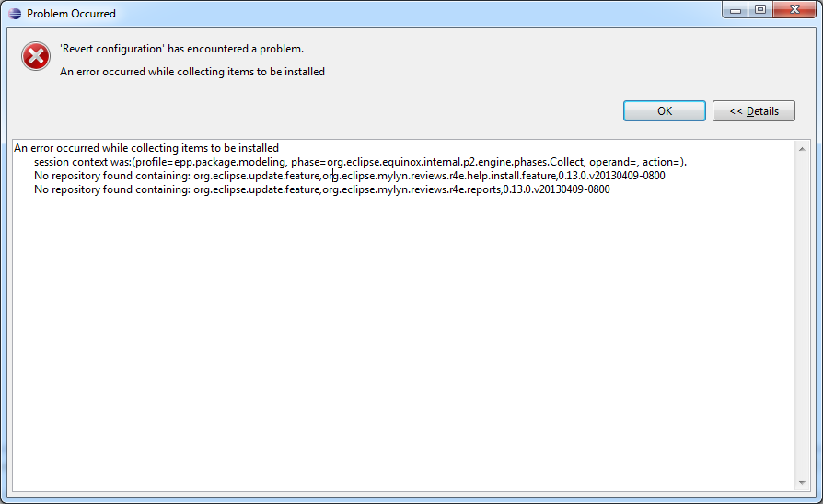This screenshot has height=504, width=823.
Task: Click the 'Revert configuration' has encountered a problem message
Action: coord(181,49)
